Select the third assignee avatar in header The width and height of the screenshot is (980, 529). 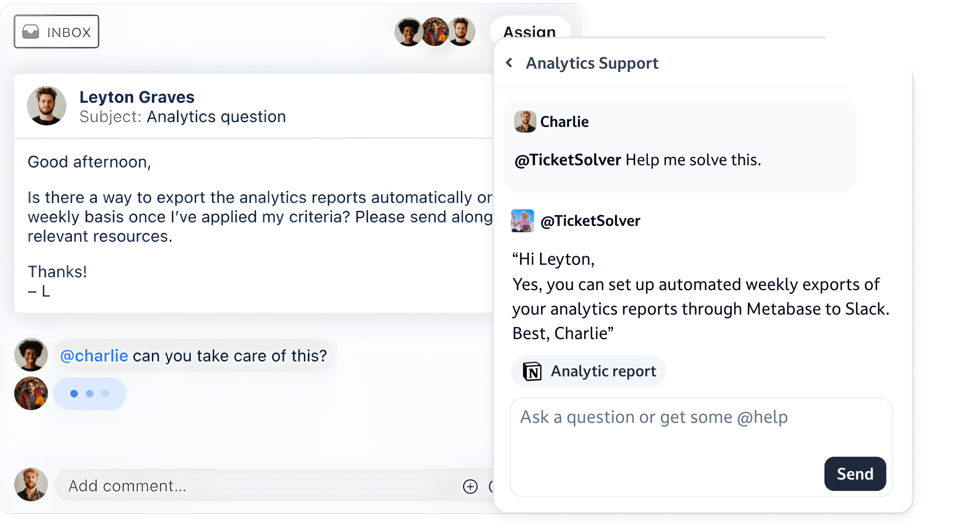pos(461,32)
